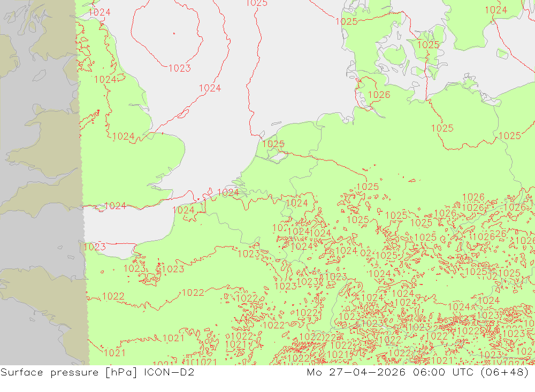Click the 1023 label on the closed North Sea isobar

tap(179, 68)
